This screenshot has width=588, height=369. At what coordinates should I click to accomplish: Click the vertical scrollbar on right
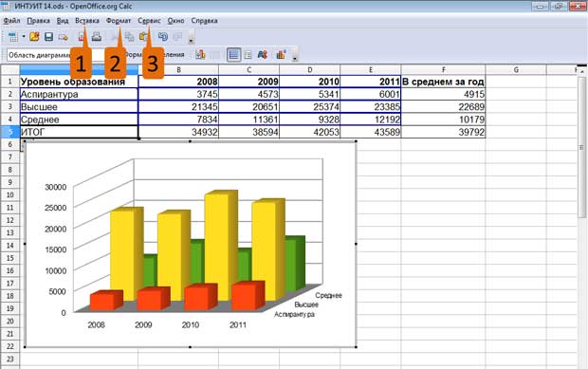(581, 217)
